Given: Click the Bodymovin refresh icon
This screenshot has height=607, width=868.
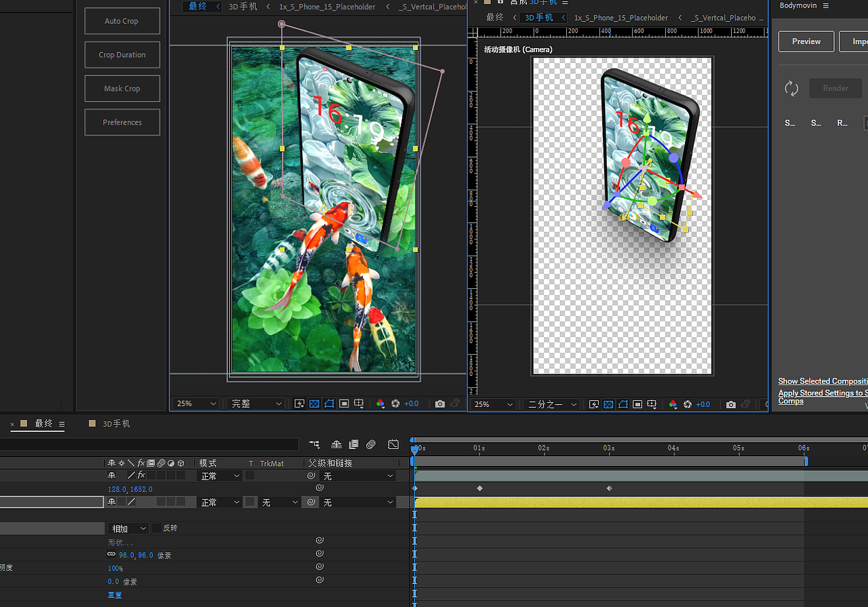Looking at the screenshot, I should click(791, 88).
